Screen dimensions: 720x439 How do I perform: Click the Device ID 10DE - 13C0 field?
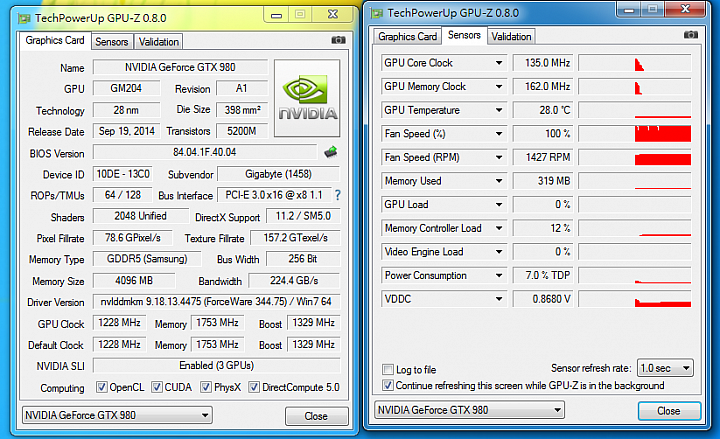tap(123, 174)
